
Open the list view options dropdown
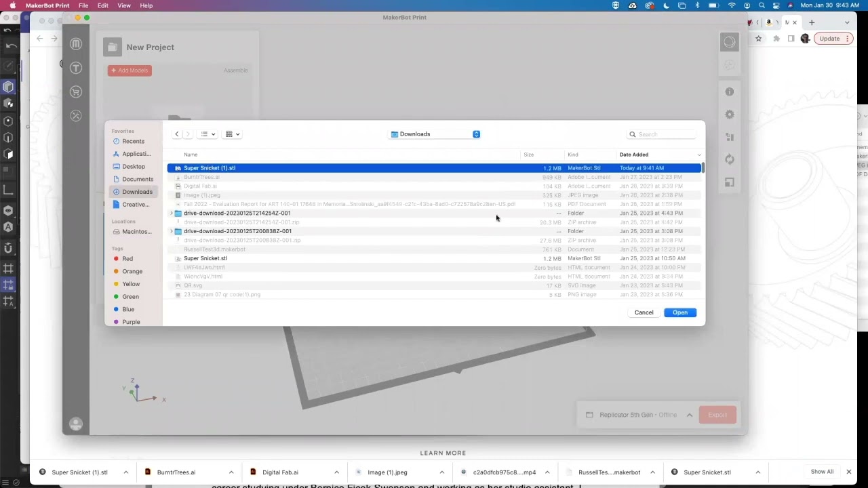[208, 134]
